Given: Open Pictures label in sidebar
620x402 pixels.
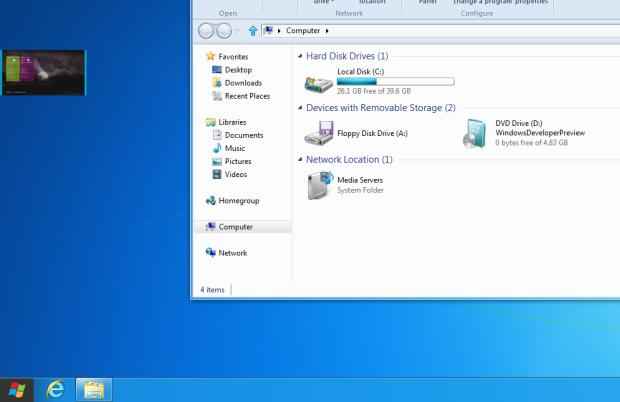Looking at the screenshot, I should [238, 161].
